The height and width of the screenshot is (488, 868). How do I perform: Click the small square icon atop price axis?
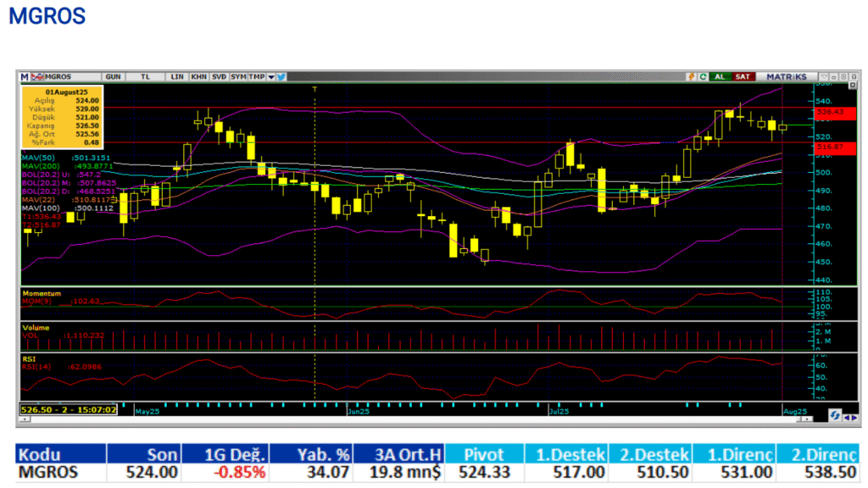tap(853, 85)
